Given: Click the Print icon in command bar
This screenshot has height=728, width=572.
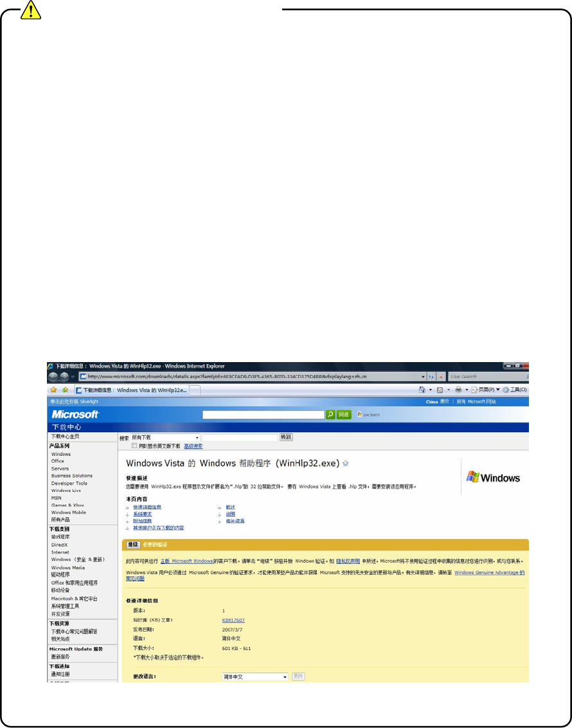Looking at the screenshot, I should (458, 390).
